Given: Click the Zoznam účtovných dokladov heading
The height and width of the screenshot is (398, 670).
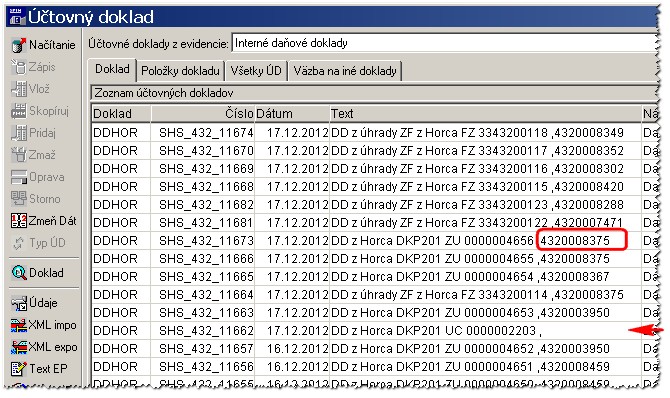Looking at the screenshot, I should tap(164, 93).
